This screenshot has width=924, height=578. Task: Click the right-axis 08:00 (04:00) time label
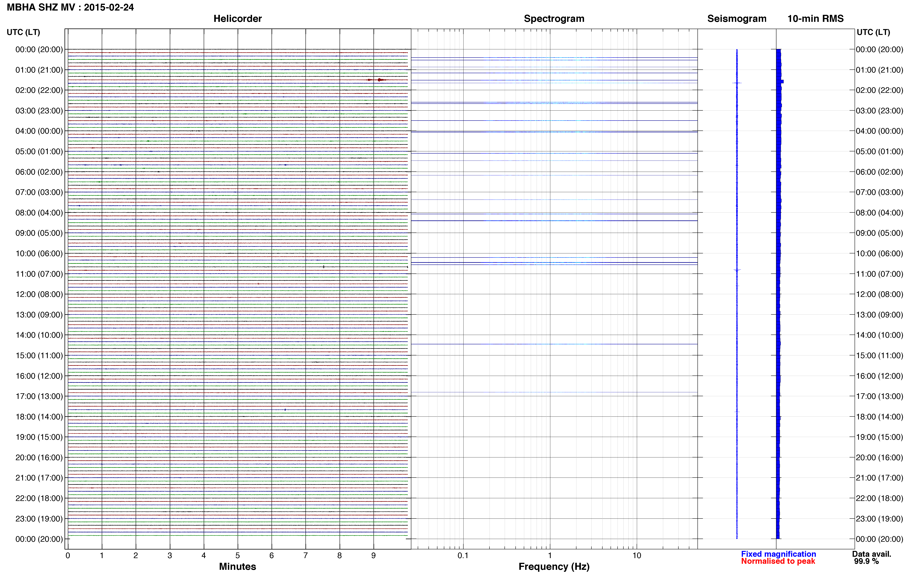pyautogui.click(x=879, y=213)
